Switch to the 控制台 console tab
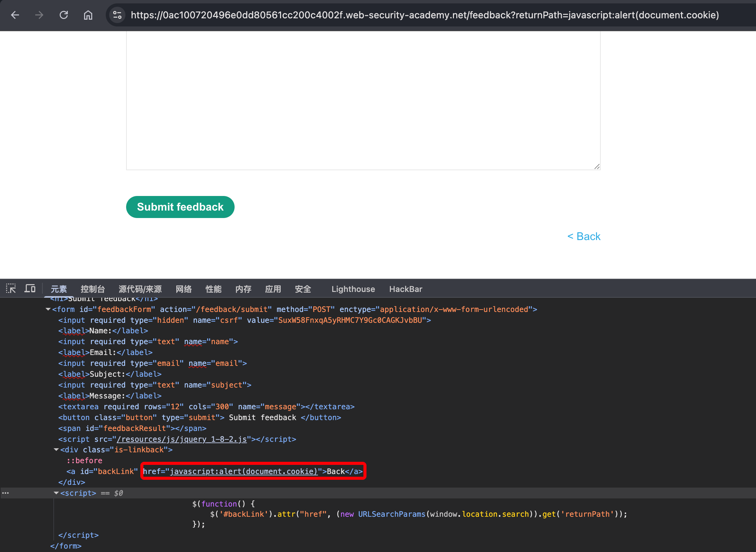 (93, 289)
